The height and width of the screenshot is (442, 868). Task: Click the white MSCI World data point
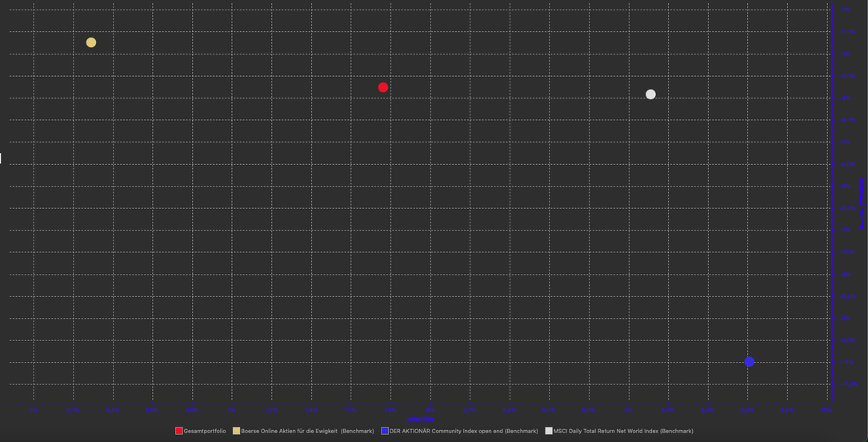tap(650, 94)
